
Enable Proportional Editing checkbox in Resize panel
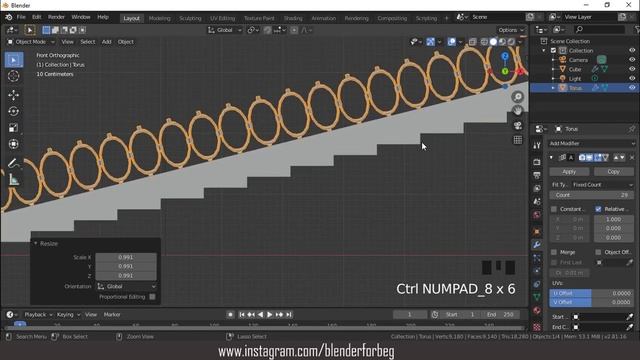coord(152,297)
